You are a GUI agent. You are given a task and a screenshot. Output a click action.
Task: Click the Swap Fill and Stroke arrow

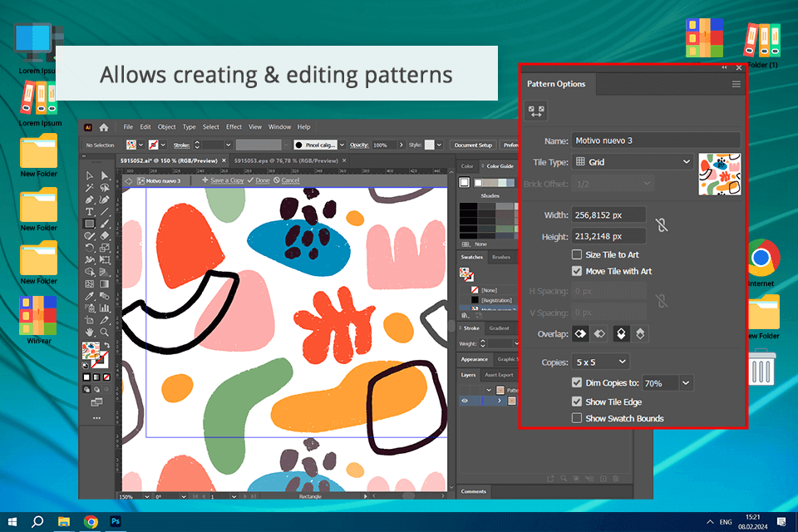107,345
